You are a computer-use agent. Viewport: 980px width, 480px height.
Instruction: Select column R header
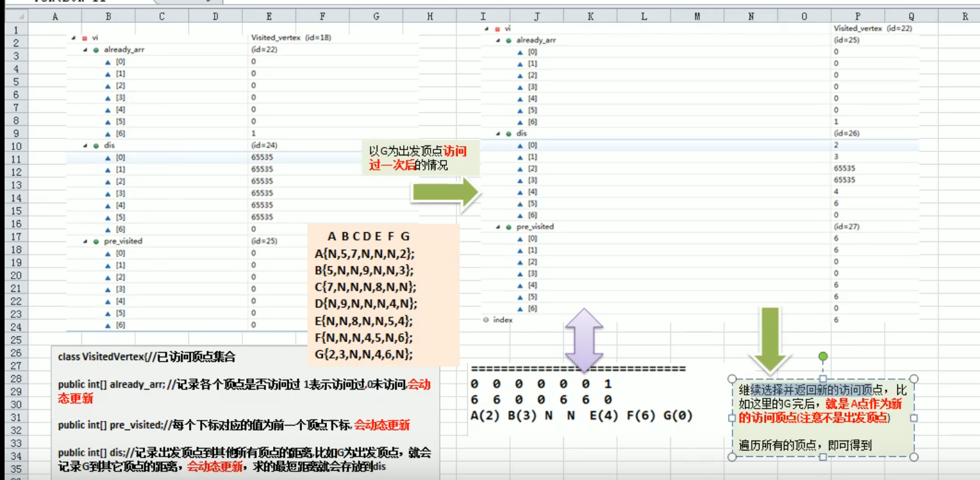click(x=965, y=17)
